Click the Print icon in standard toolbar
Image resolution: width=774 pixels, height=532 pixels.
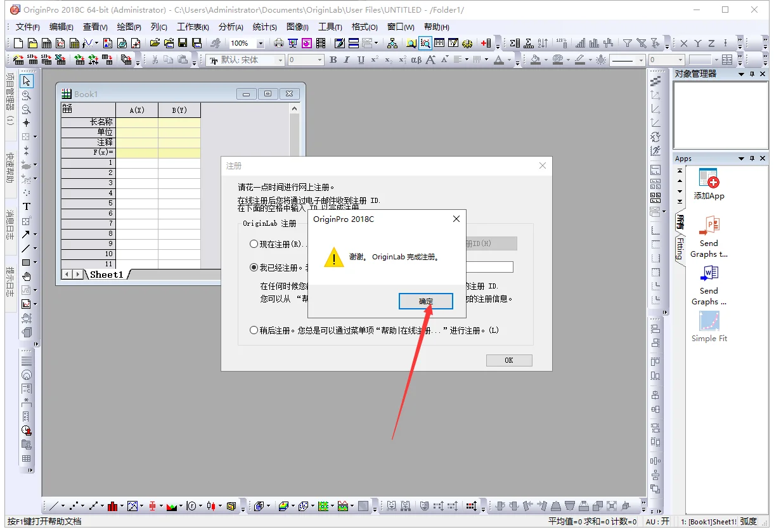tap(278, 43)
